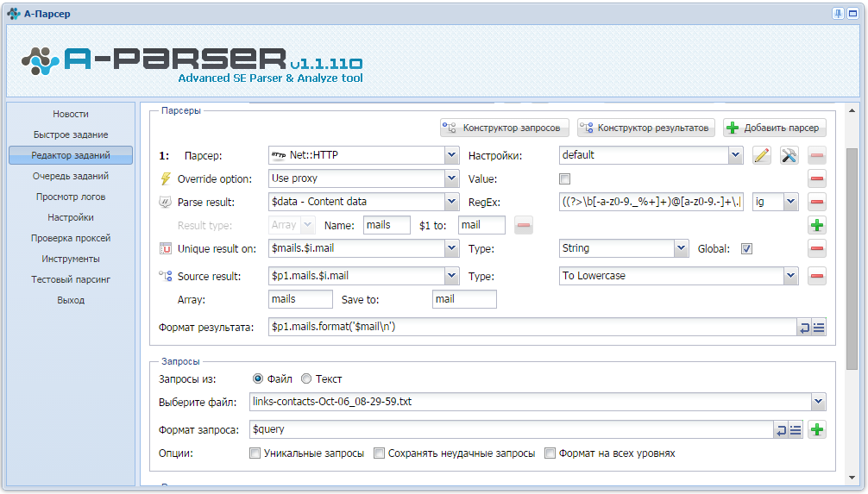Screen dimensions: 868x494
Task: Click the Формат результата input field
Action: click(532, 327)
